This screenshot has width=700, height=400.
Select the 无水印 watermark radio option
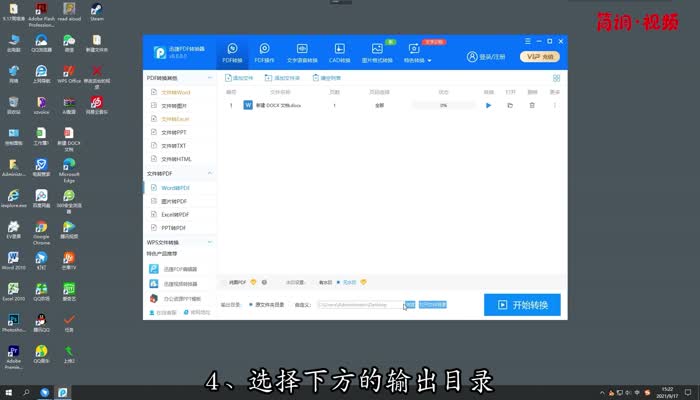[x=339, y=282]
